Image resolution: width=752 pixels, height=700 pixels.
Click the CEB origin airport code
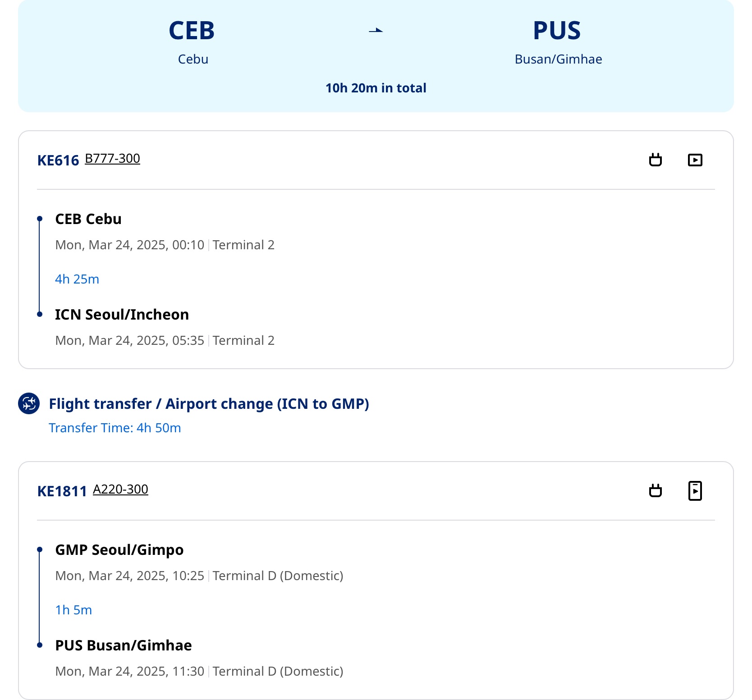tap(192, 31)
